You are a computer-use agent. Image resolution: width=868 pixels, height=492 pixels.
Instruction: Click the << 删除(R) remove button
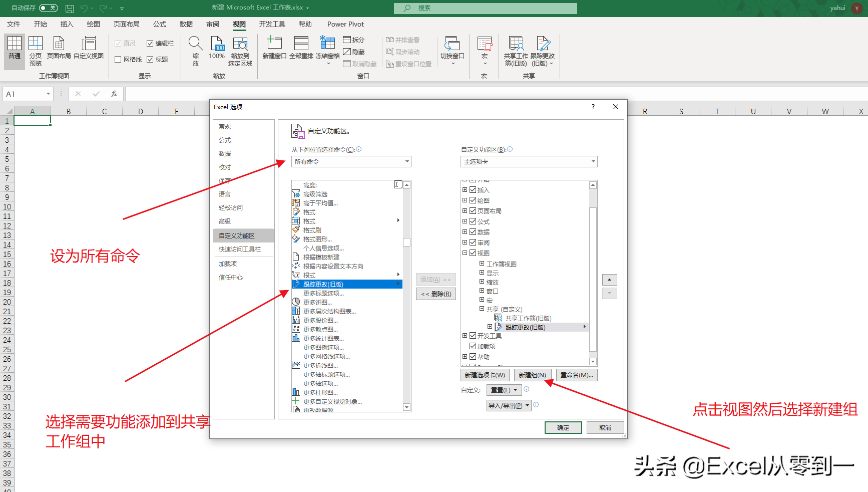click(436, 294)
